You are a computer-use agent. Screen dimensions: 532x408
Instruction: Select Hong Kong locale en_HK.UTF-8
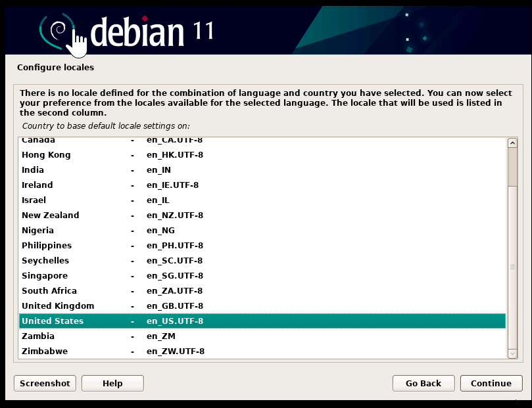(x=262, y=155)
